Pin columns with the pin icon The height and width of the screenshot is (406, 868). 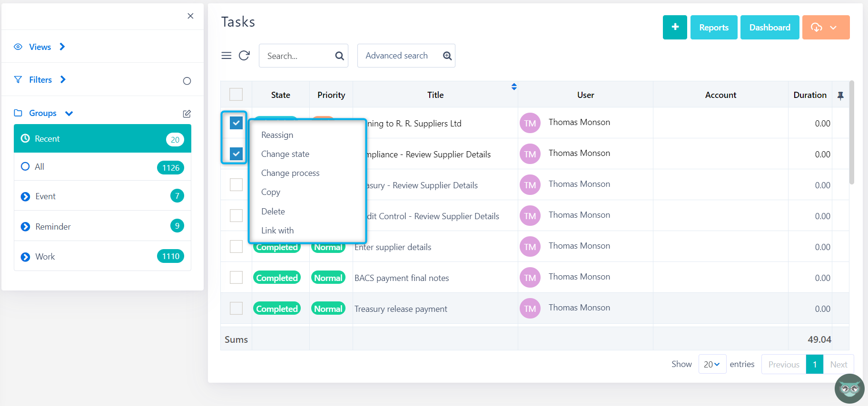841,96
